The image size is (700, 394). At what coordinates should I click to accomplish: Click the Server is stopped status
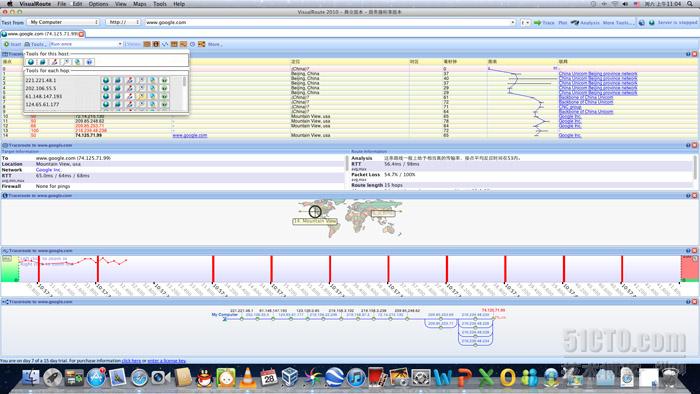click(677, 22)
